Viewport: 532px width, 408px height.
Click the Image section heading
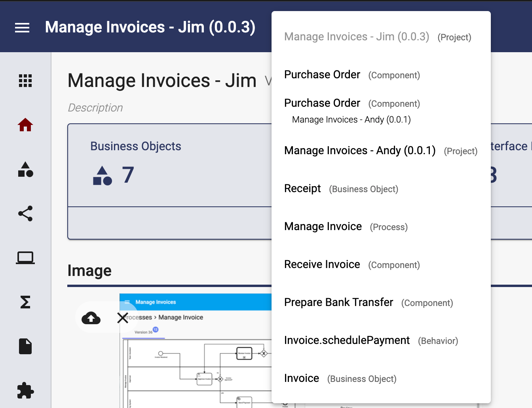point(89,271)
